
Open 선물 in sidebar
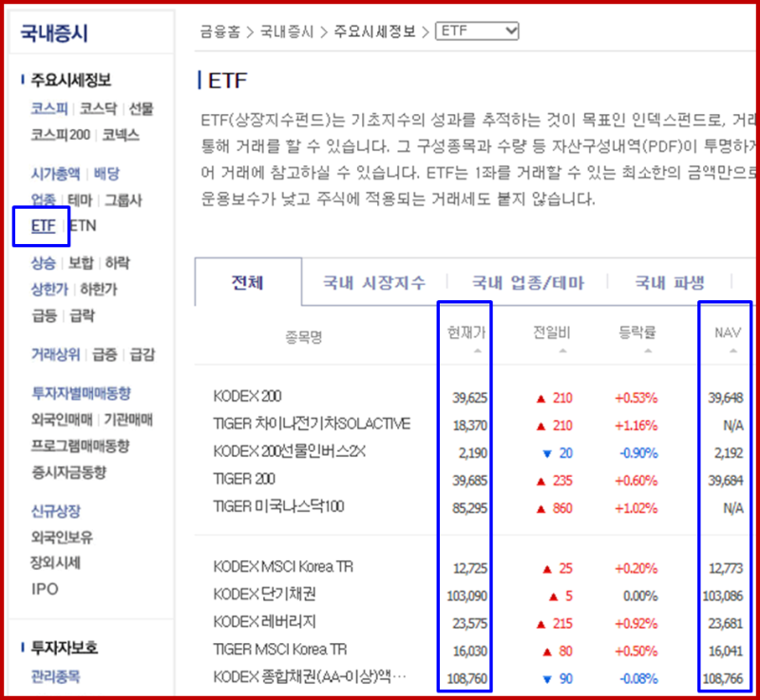pyautogui.click(x=141, y=108)
